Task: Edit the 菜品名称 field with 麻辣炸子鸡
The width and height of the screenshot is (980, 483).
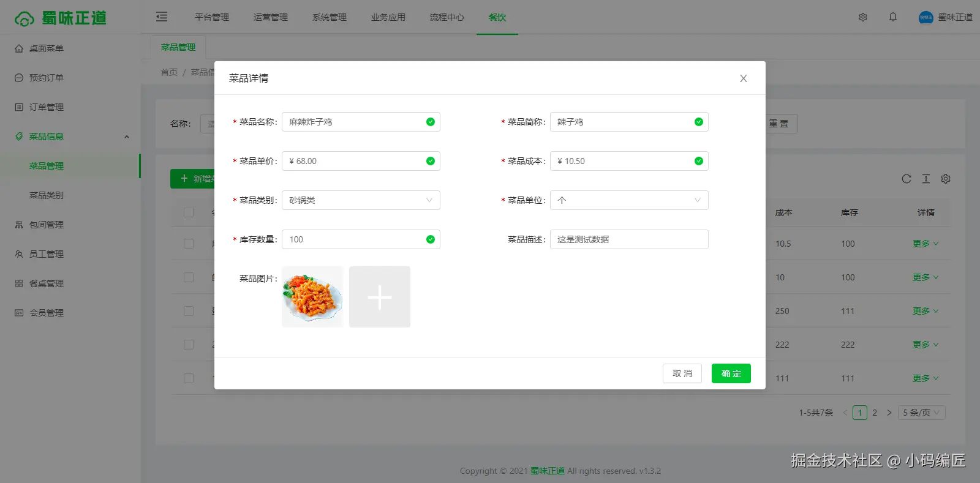Action: pos(361,122)
